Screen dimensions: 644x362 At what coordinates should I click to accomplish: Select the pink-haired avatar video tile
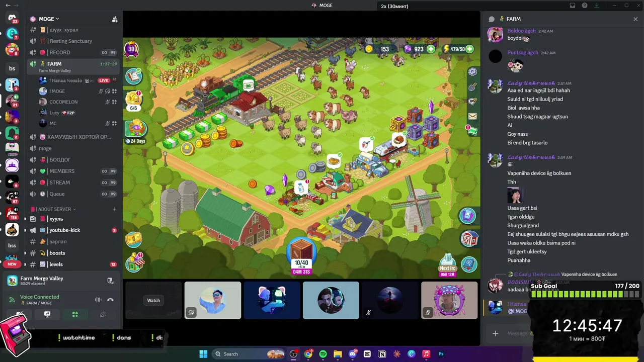449,300
